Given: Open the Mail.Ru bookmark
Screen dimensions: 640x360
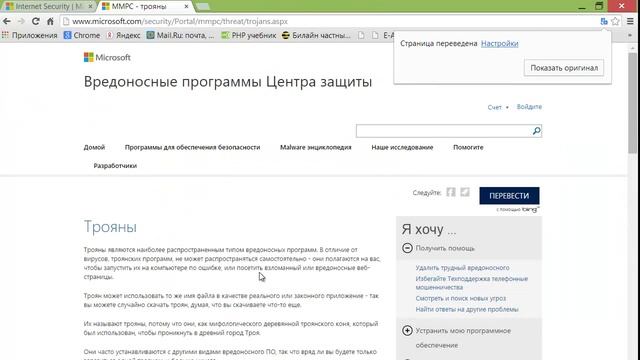Looking at the screenshot, I should click(180, 36).
